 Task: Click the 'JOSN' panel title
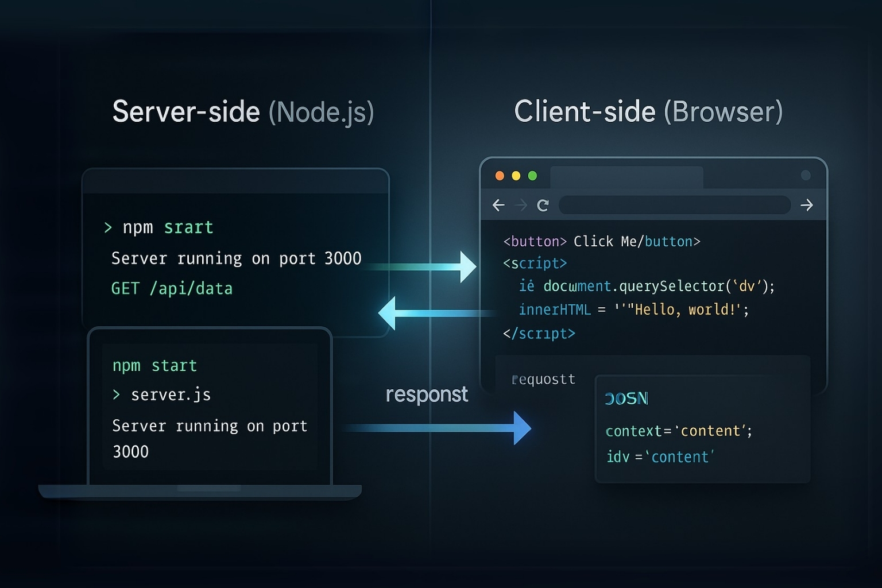coord(626,398)
